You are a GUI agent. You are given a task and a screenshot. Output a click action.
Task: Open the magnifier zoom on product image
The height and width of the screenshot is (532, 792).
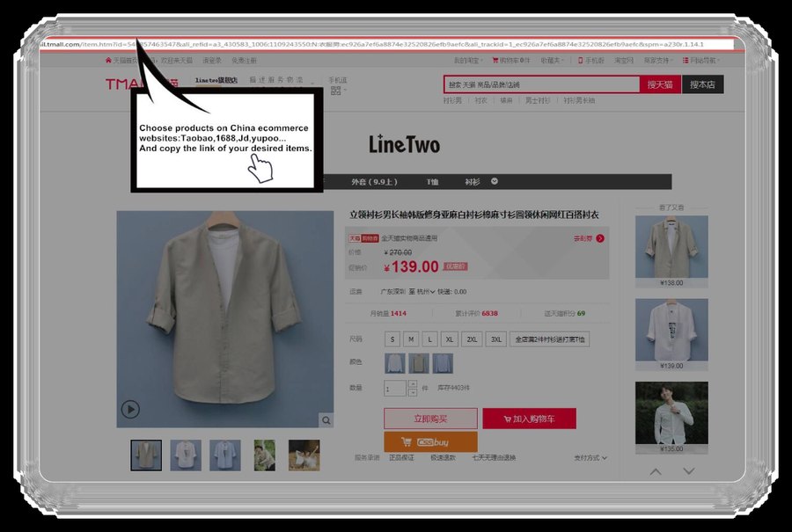click(x=326, y=420)
